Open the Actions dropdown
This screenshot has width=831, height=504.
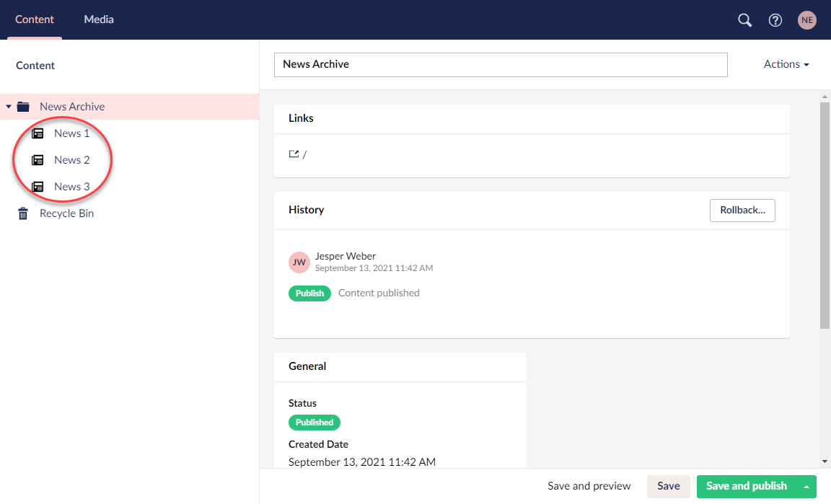tap(786, 64)
